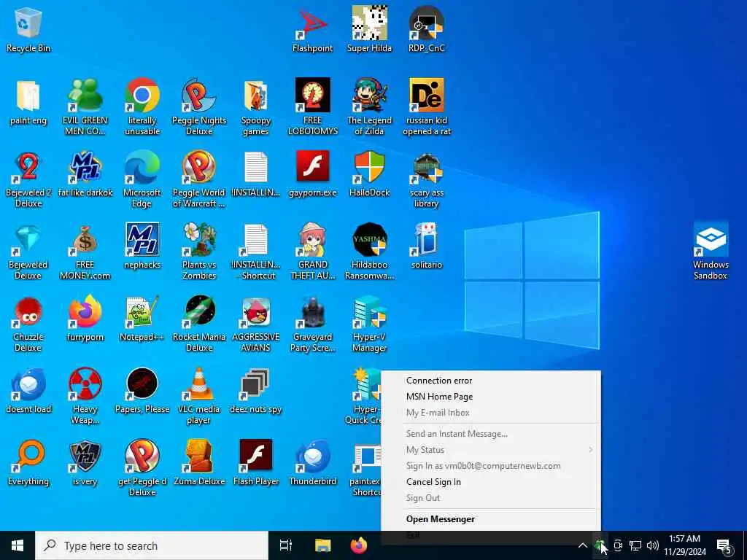Image resolution: width=747 pixels, height=560 pixels.
Task: Select Rocket Mania Deluxe icon
Action: click(x=199, y=324)
